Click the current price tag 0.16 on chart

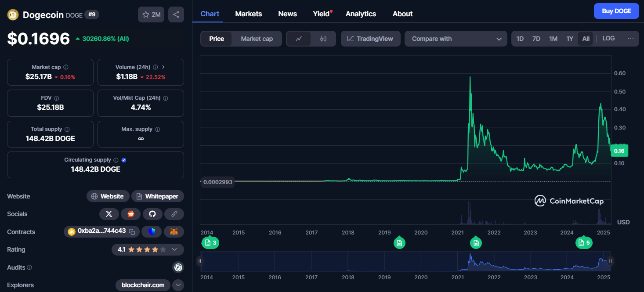[619, 151]
